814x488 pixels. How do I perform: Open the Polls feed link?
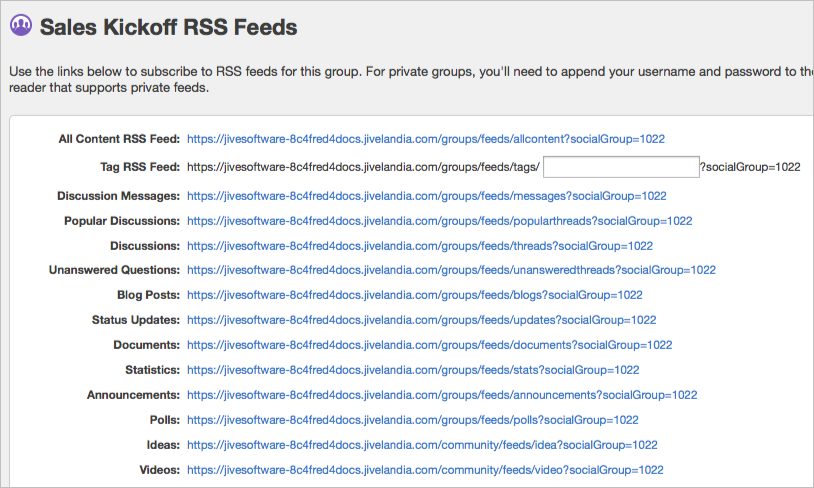(x=413, y=420)
